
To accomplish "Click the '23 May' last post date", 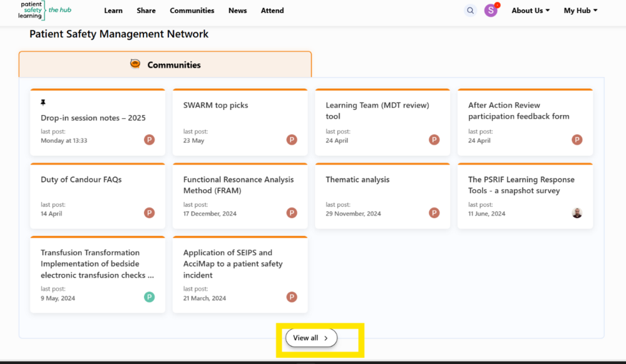I will pos(193,140).
